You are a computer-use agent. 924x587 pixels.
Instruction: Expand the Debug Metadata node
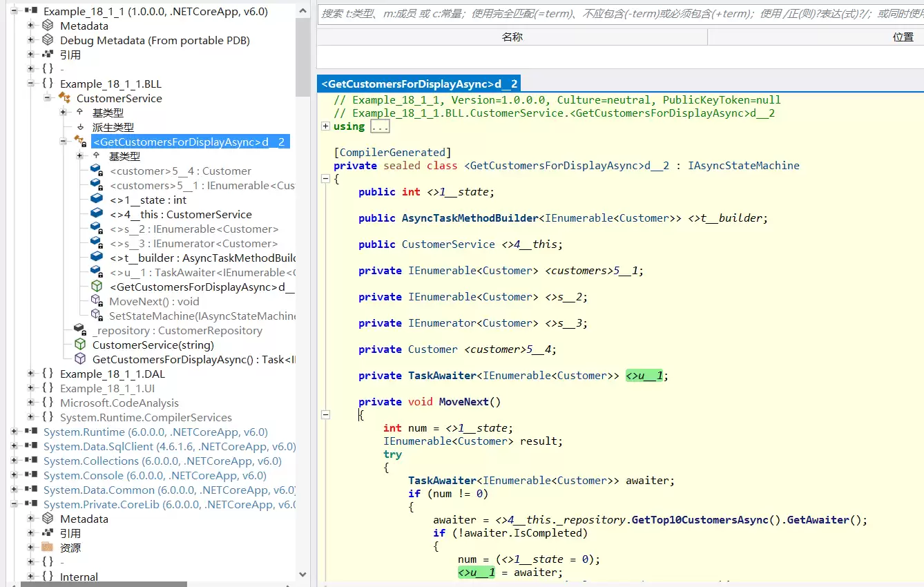30,40
